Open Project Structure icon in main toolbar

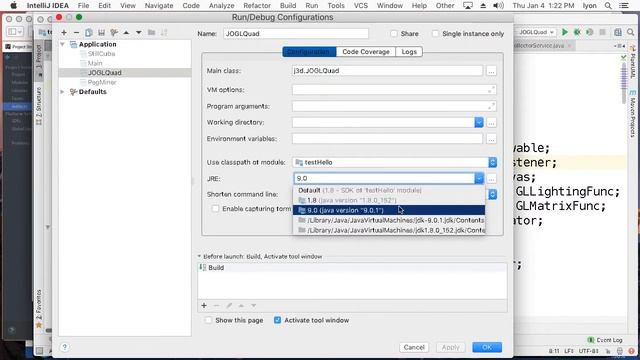(618, 32)
